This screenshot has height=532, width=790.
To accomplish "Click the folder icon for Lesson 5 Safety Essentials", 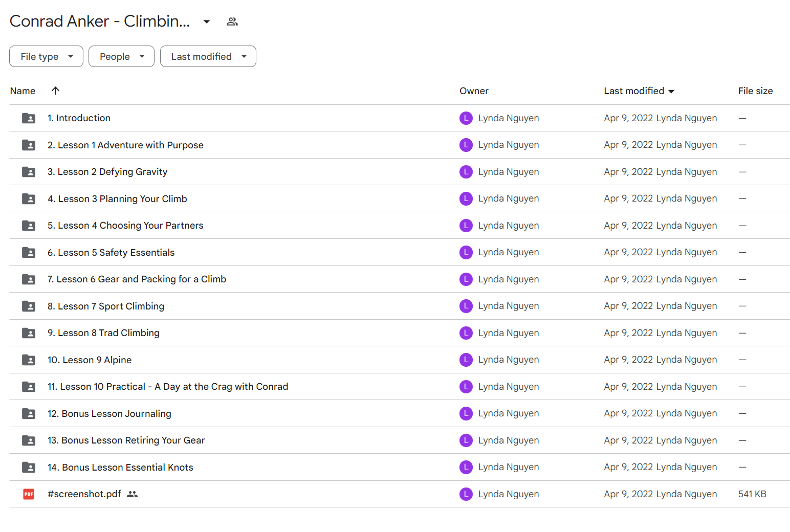I will [x=29, y=253].
